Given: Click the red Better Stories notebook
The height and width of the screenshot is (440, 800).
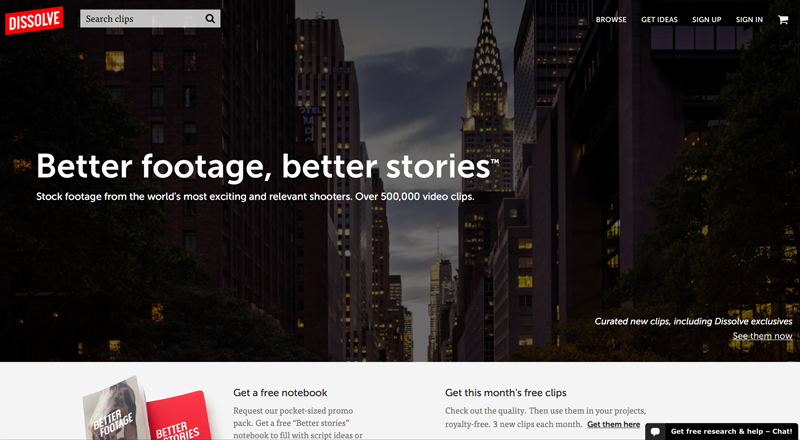Looking at the screenshot, I should [x=179, y=417].
